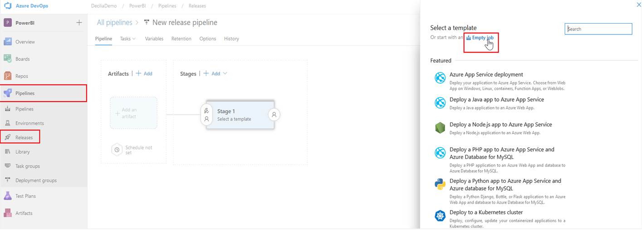Open the Artifacts sidebar icon

point(8,213)
